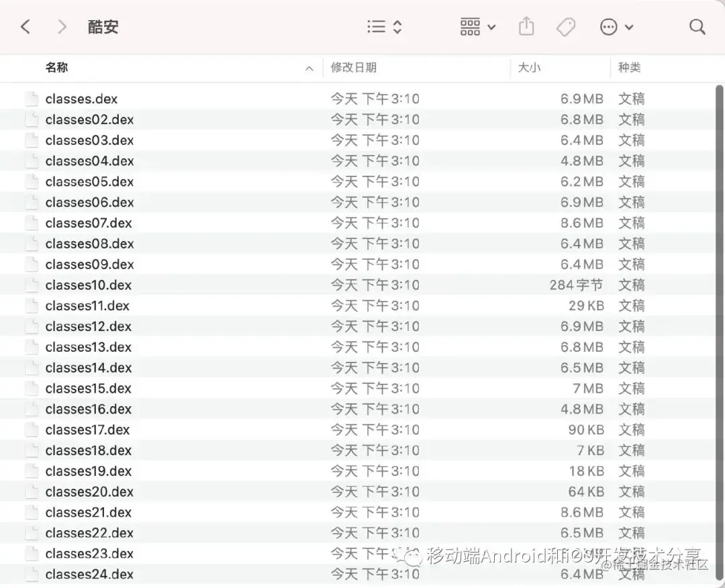725x588 pixels.
Task: Click the file icon of classes10.dex
Action: pyautogui.click(x=32, y=285)
